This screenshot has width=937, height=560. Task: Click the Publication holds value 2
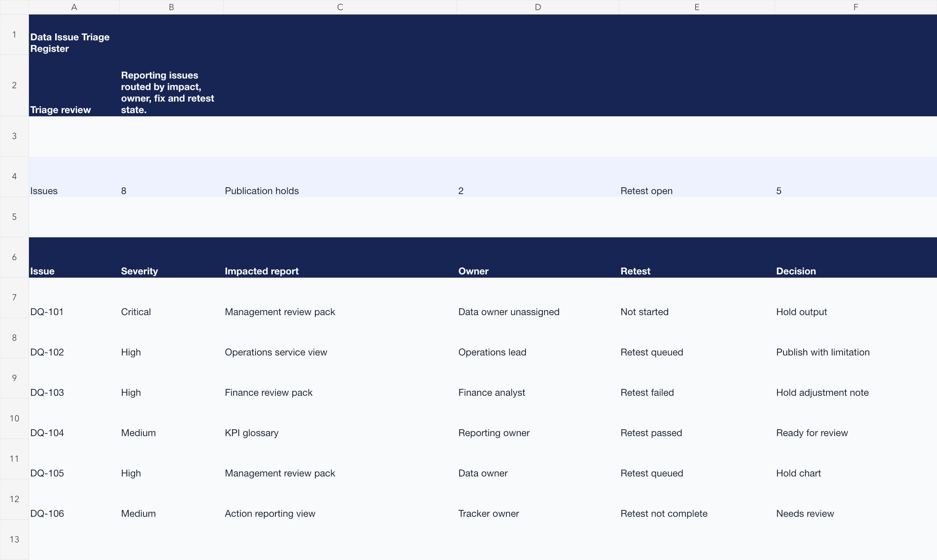coord(538,176)
